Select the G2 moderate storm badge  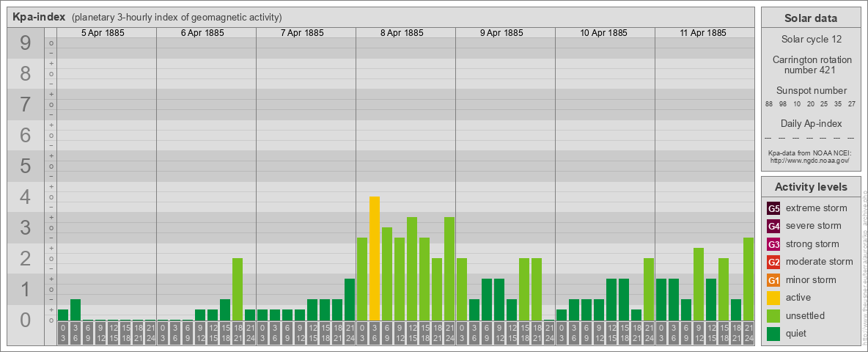pos(773,262)
